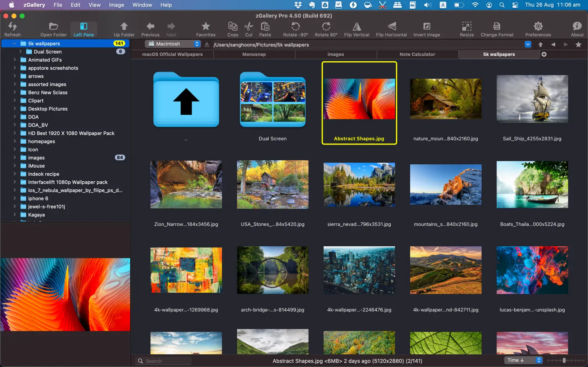Click the Refresh toolbar icon
Viewport: 588px width, 367px height.
12,29
